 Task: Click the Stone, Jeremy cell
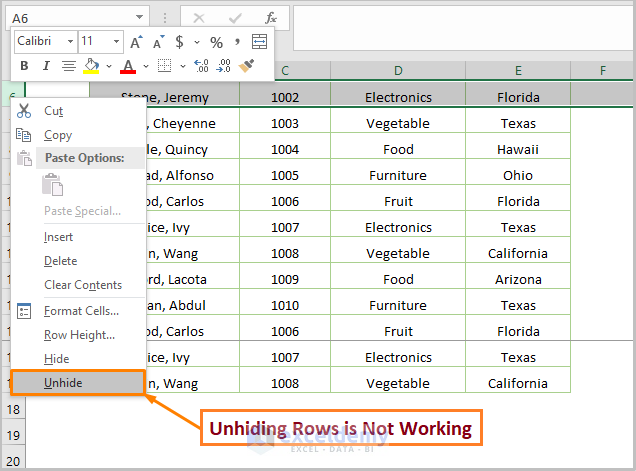(165, 97)
